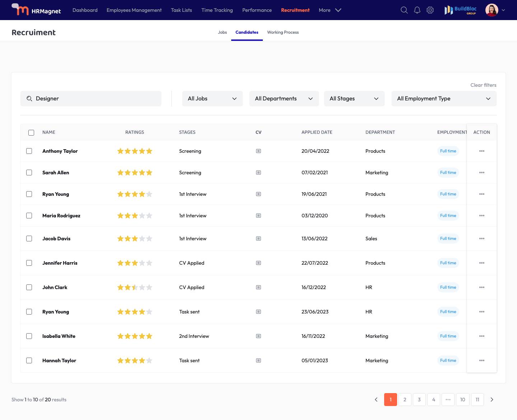Go to next page arrow
The image size is (517, 420).
492,400
